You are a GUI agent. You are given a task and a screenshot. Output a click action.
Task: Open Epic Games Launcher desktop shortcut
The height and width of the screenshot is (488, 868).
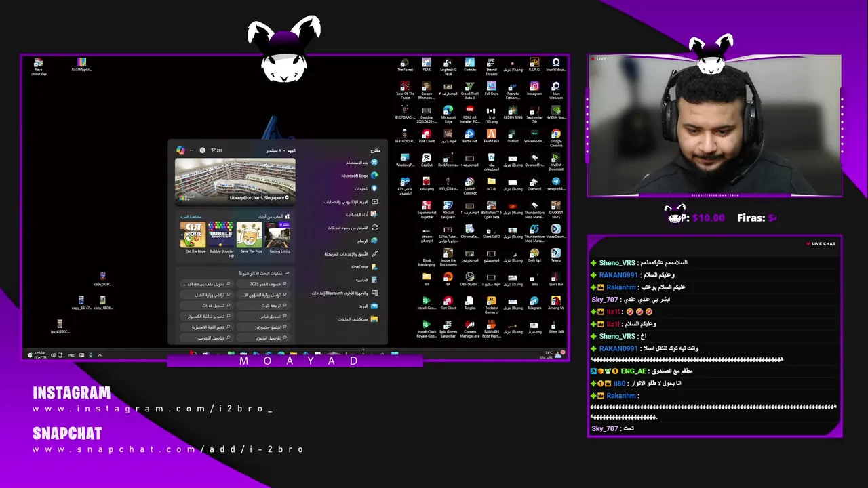click(448, 329)
